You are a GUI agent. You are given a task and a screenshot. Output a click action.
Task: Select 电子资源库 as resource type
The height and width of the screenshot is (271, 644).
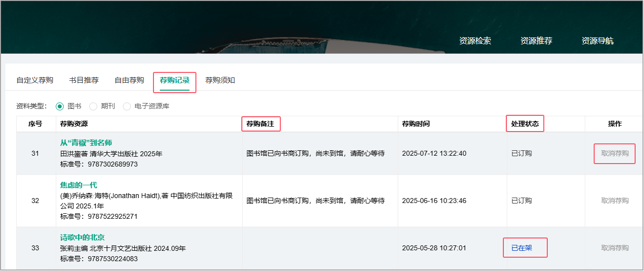[127, 106]
